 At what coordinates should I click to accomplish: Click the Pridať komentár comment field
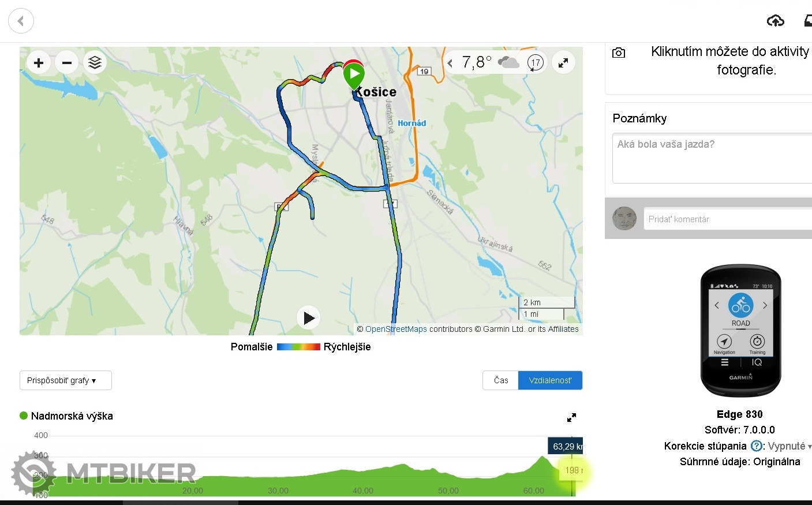tap(727, 219)
